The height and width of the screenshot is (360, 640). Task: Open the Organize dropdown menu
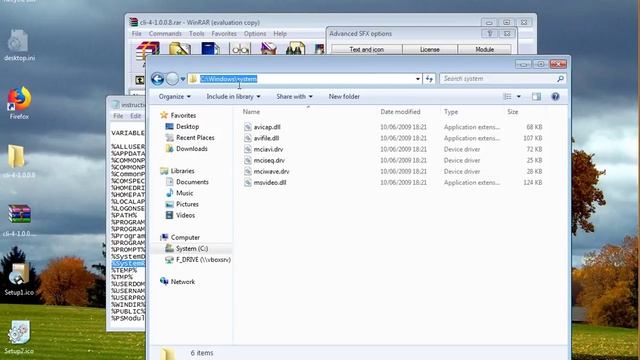tap(175, 97)
